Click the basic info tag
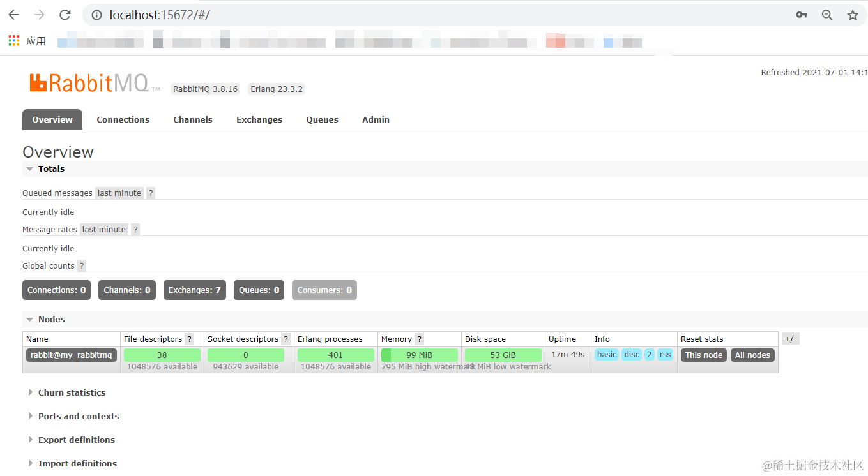Image resolution: width=868 pixels, height=476 pixels. (607, 355)
